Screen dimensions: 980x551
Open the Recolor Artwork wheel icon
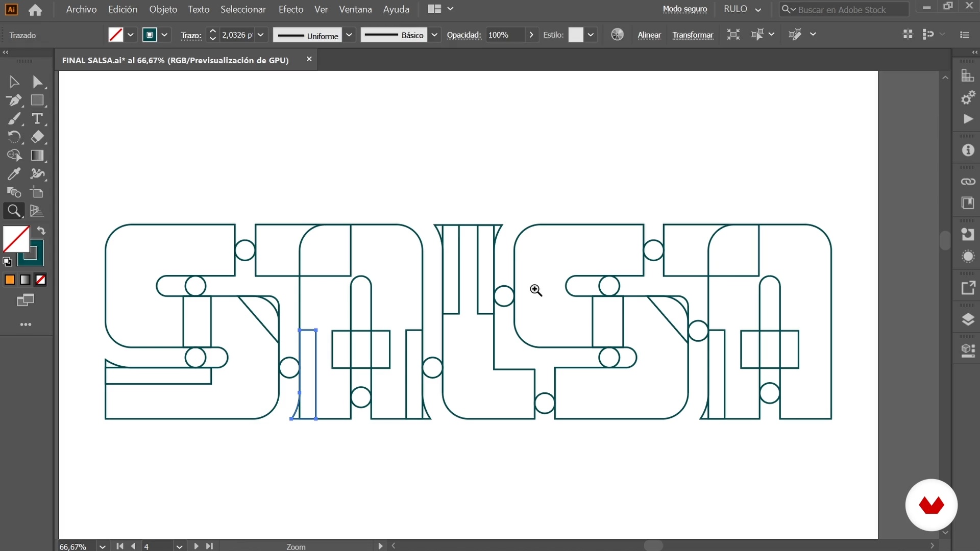(x=617, y=35)
